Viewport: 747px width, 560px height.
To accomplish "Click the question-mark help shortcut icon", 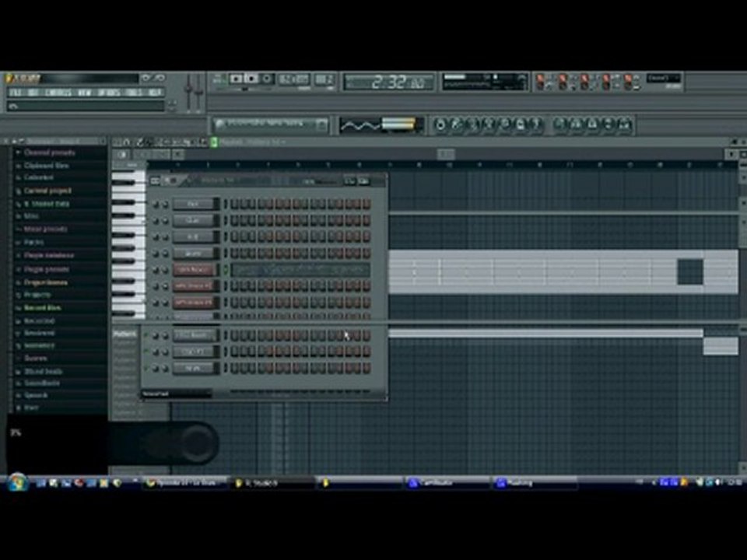I will (x=536, y=124).
